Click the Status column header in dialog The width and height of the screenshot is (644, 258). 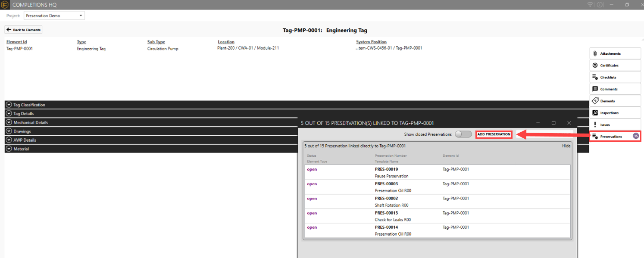tap(312, 155)
